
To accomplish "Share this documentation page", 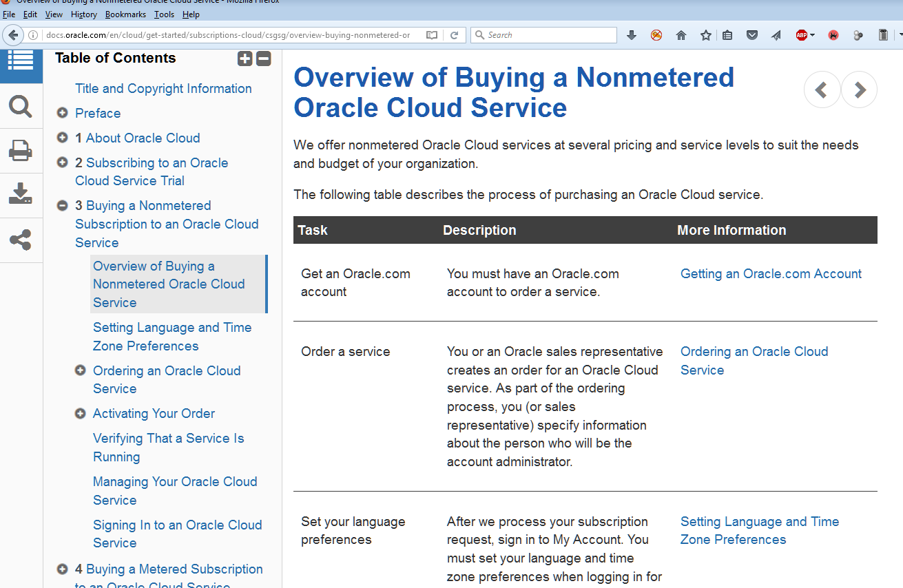I will (21, 240).
